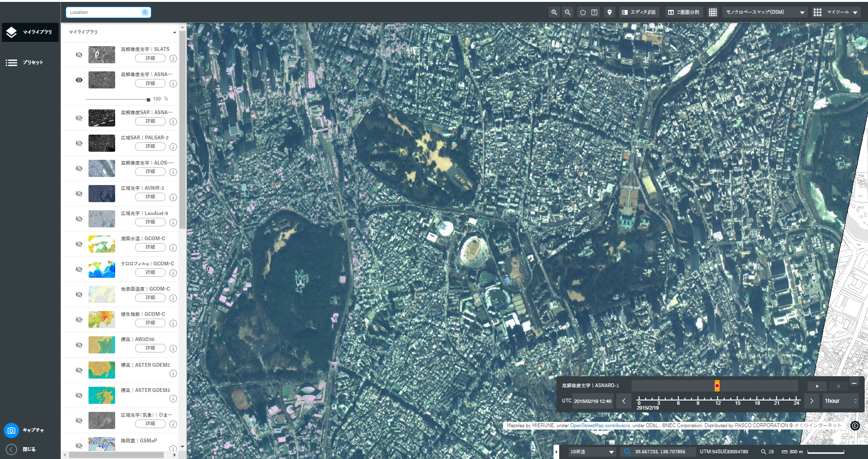Select the text annotation tool
The height and width of the screenshot is (459, 868).
point(594,12)
